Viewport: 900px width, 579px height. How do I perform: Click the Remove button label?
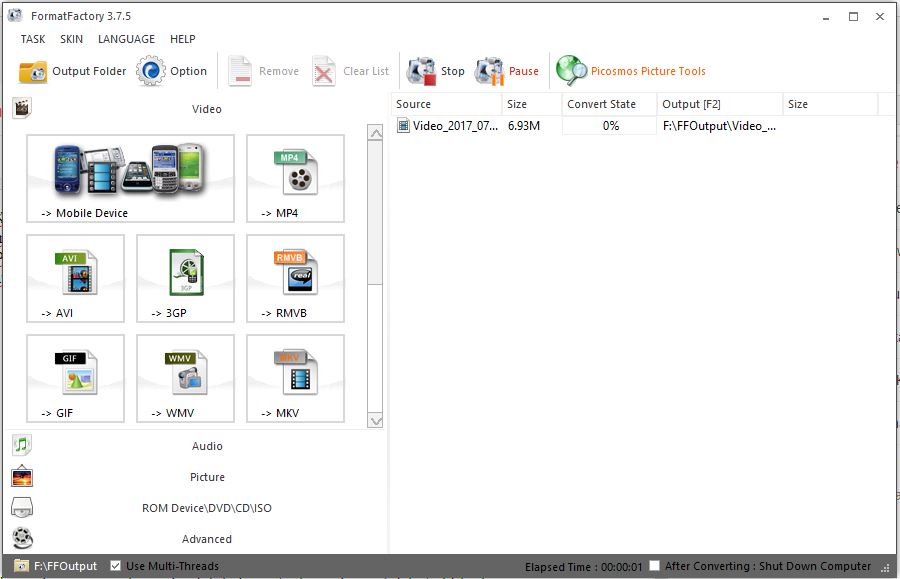(279, 71)
